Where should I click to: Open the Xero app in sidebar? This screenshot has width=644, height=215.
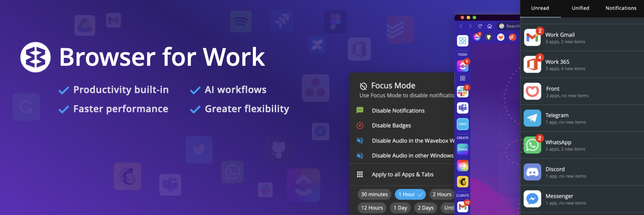tap(462, 124)
